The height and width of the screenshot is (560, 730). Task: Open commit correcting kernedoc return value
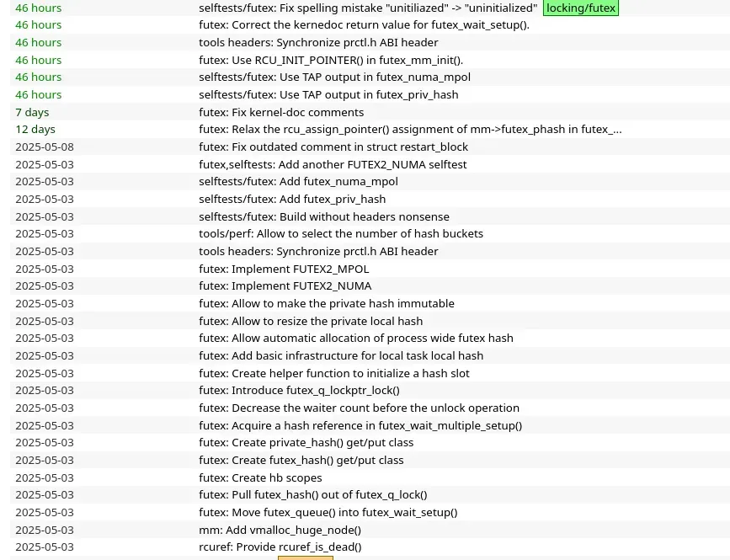364,25
